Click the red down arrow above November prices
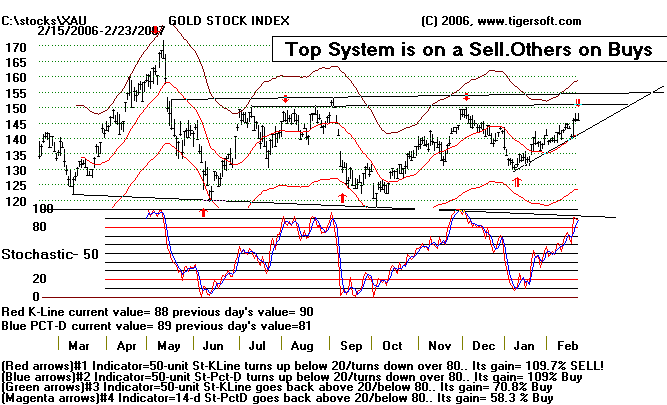Screen dimensions: 667x405 (466, 97)
